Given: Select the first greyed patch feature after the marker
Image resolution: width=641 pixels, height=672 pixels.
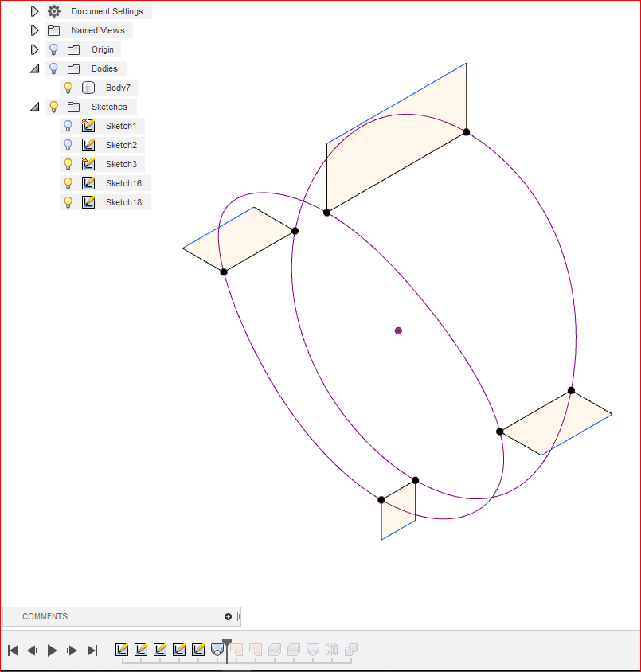Looking at the screenshot, I should point(237,650).
